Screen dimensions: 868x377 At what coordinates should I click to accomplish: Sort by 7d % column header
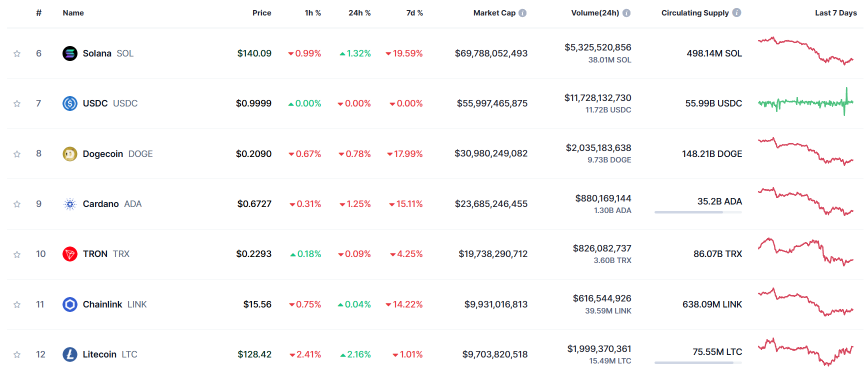pos(414,13)
